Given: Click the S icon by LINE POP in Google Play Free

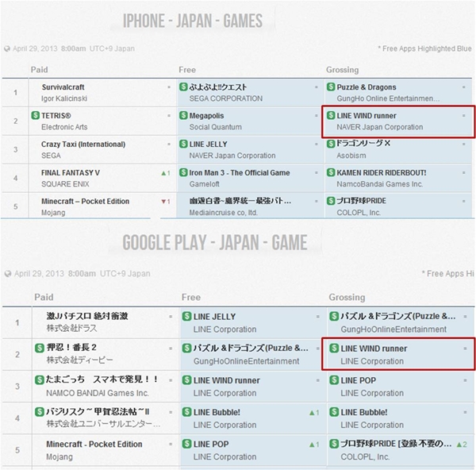Looking at the screenshot, I should 186,444.
